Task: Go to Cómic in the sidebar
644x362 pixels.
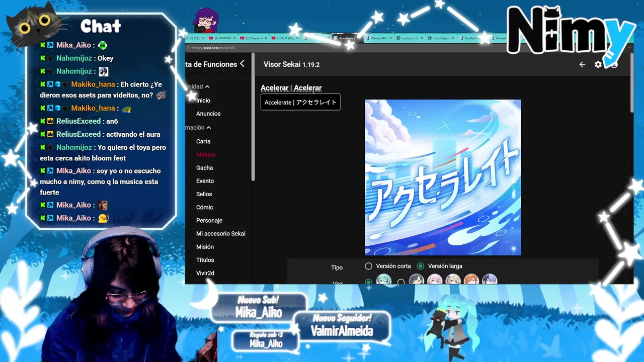Action: [205, 207]
